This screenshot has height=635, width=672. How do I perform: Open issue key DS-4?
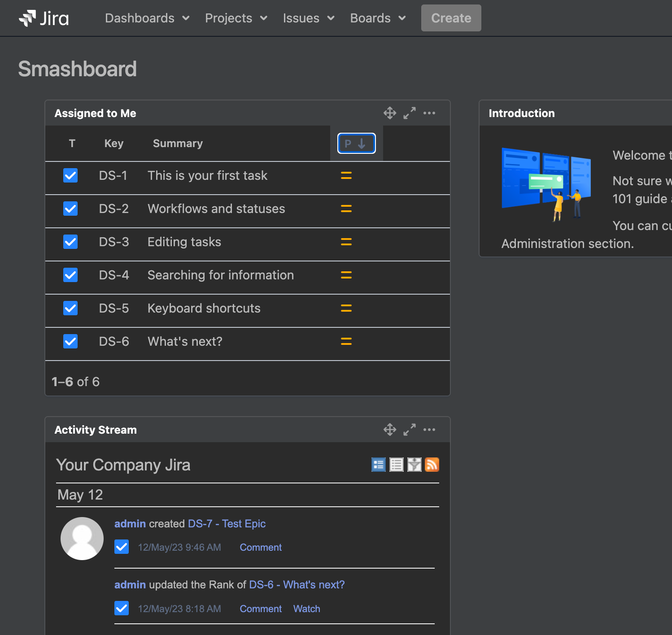tap(114, 275)
